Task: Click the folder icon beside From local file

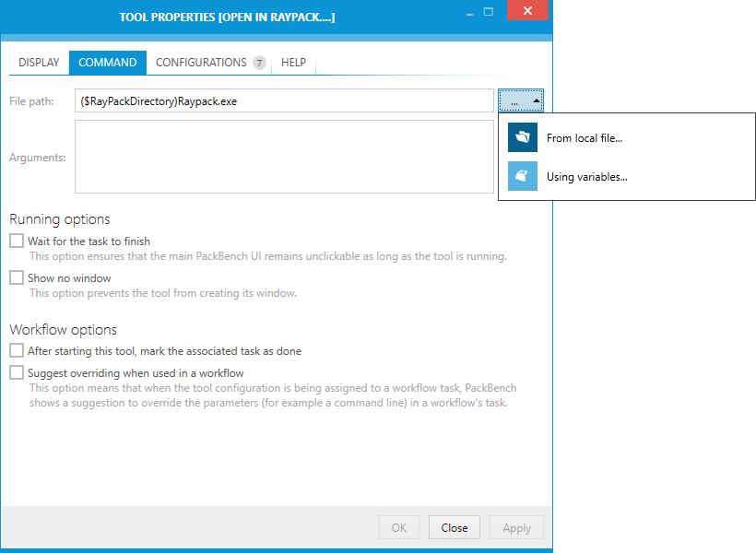Action: [x=523, y=136]
